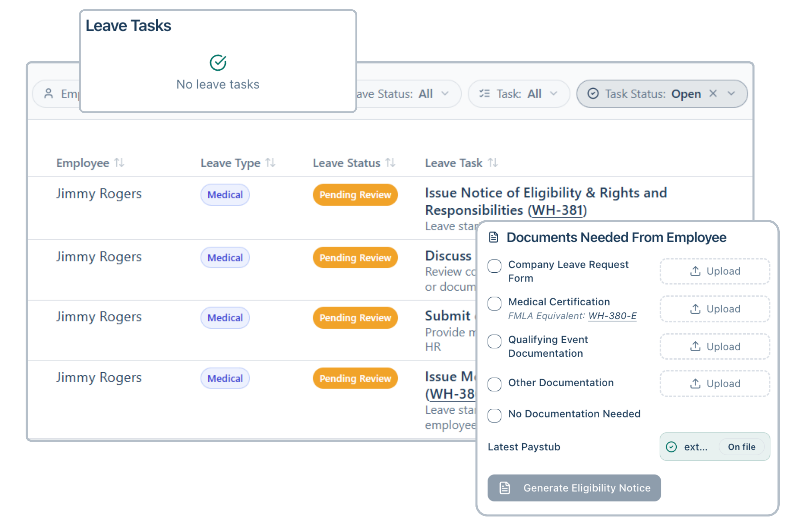This screenshot has height=532, width=798.
Task: Click upload icon for Qualifying Event Documentation
Action: 695,346
